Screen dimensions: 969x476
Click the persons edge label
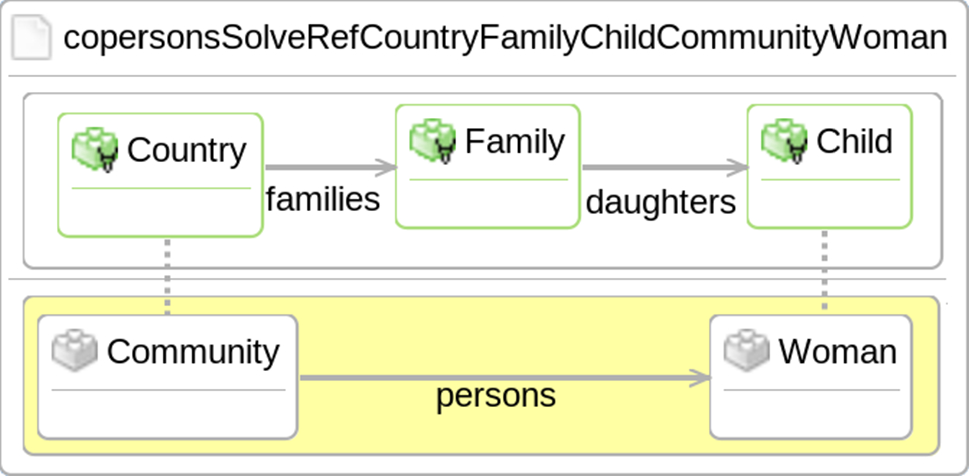(495, 396)
